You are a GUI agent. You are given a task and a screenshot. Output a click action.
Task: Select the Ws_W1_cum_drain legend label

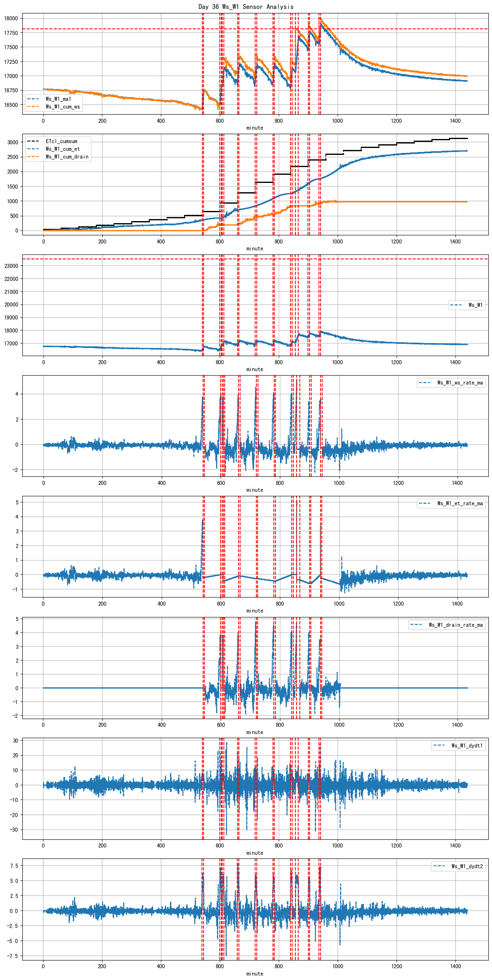pyautogui.click(x=67, y=157)
